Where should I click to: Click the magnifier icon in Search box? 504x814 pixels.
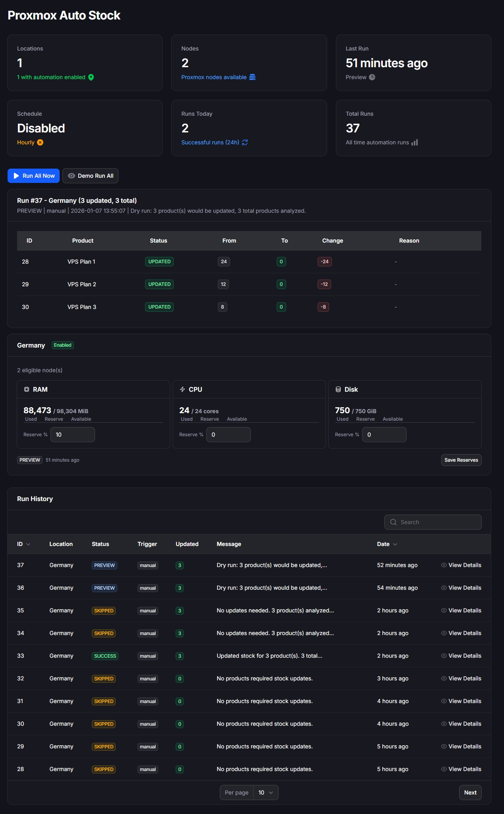[x=394, y=522]
